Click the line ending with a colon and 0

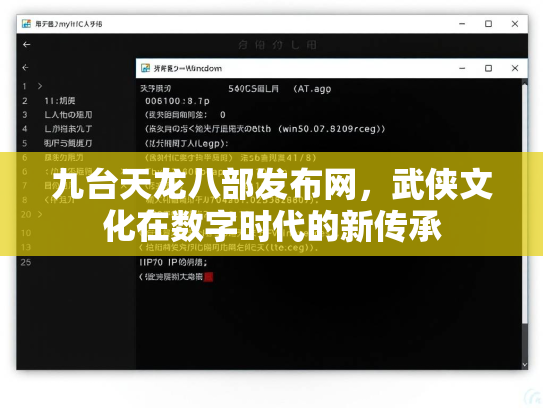[x=185, y=115]
